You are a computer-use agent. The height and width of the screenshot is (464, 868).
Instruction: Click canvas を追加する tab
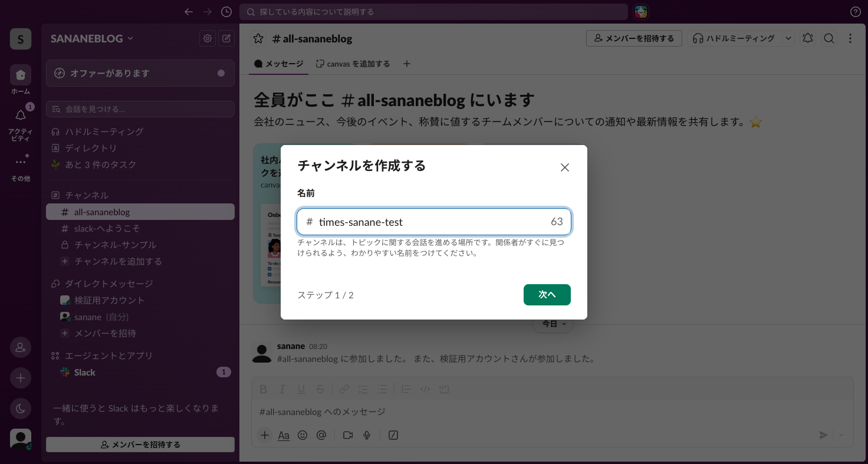point(353,64)
